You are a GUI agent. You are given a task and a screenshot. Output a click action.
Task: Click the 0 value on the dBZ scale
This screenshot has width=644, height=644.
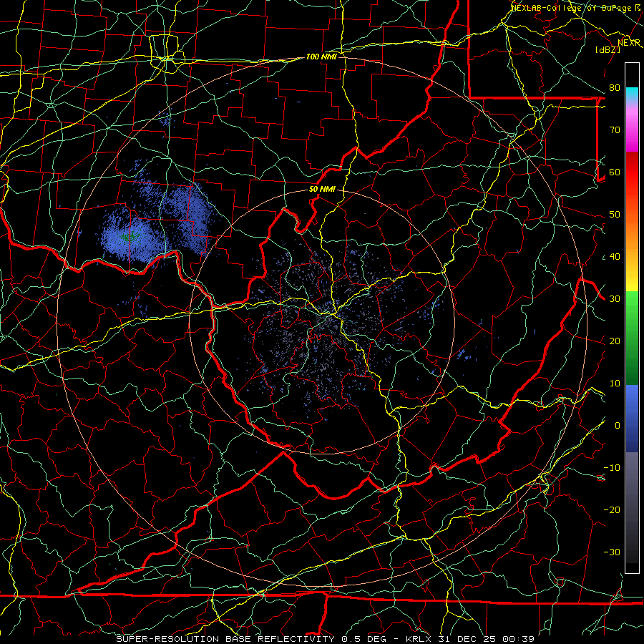(618, 426)
